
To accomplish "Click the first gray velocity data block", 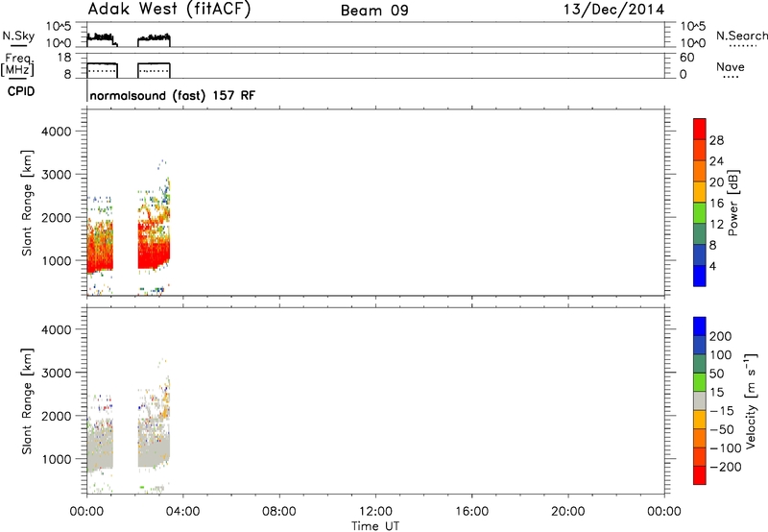I will 100,444.
